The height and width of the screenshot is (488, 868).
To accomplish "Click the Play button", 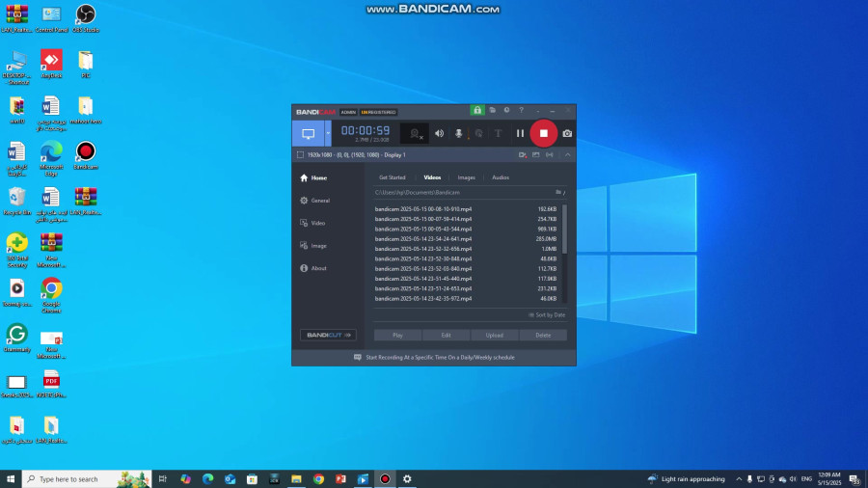I will tap(397, 336).
